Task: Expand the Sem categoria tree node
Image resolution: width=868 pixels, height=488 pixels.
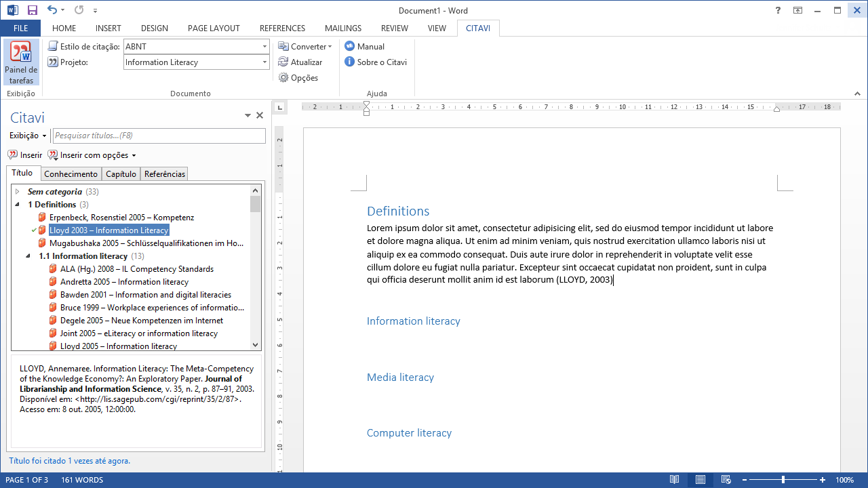Action: pyautogui.click(x=18, y=192)
